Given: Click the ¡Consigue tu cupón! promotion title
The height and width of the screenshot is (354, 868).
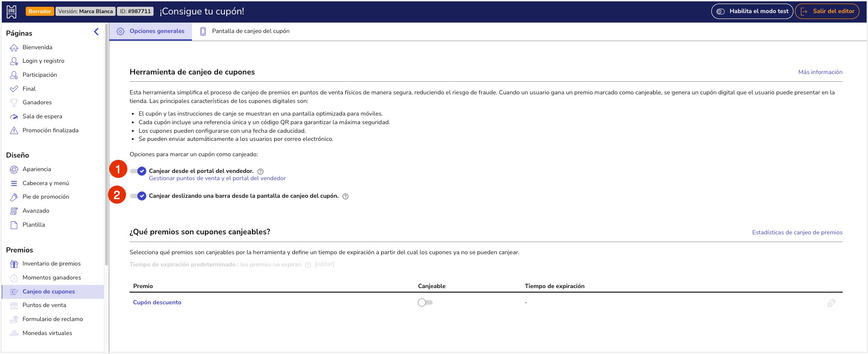Looking at the screenshot, I should [202, 11].
